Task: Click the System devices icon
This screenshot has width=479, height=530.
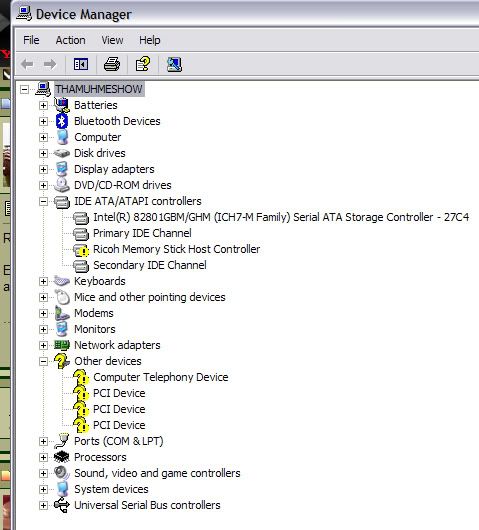Action: (63, 489)
